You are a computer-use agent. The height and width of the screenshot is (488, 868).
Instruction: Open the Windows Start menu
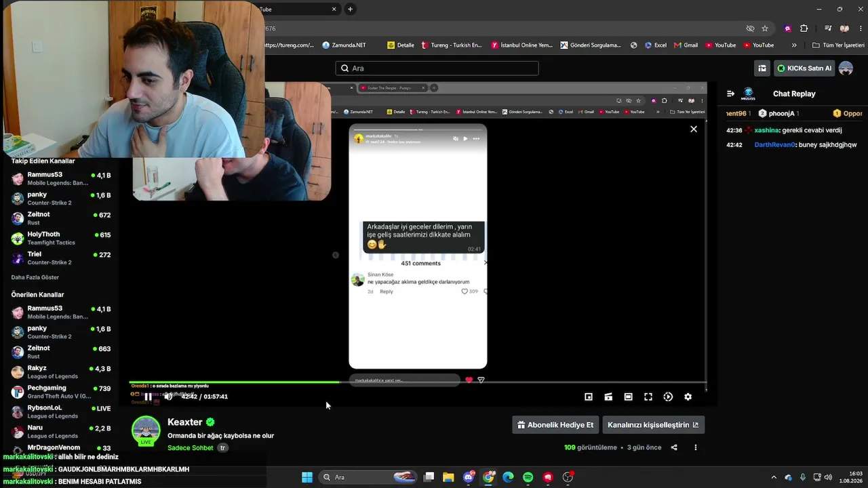(x=307, y=477)
